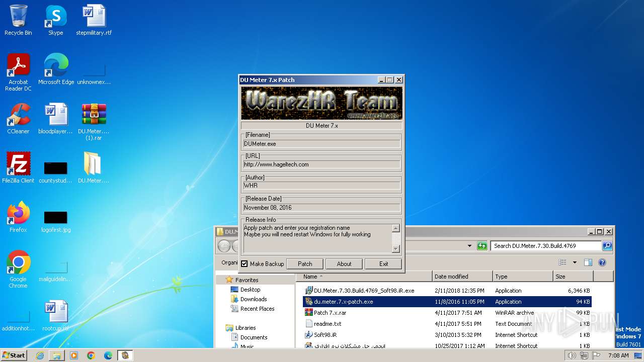The image size is (644, 362).
Task: Toggle the Make Backup checkbox
Action: point(245,264)
